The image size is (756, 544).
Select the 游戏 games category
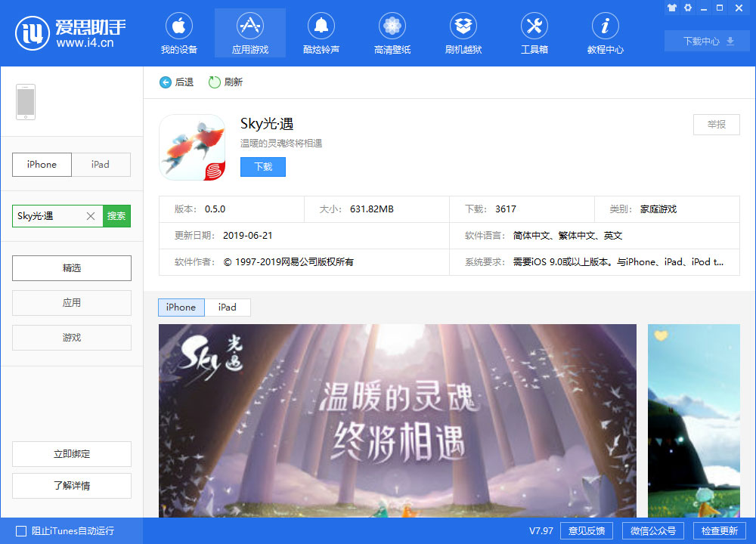(72, 338)
